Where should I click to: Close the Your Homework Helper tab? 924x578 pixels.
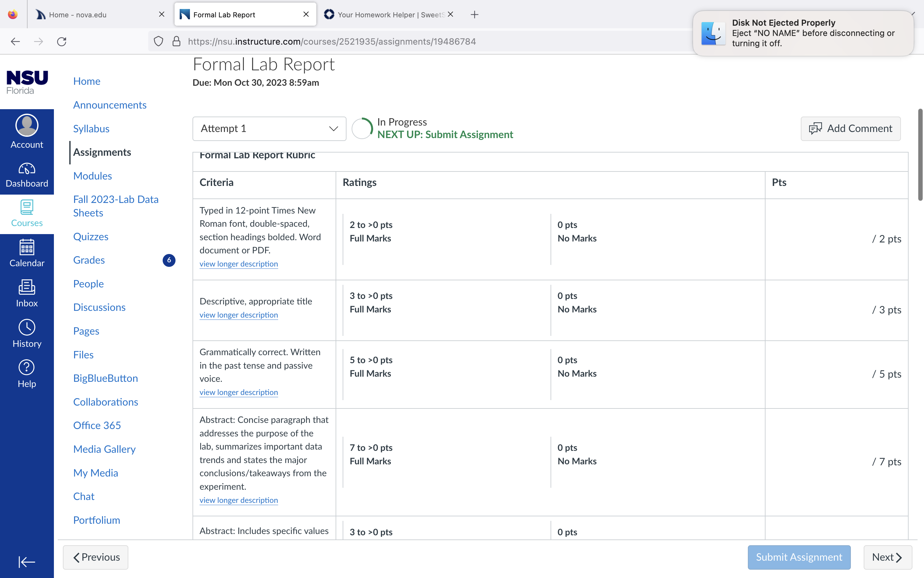[450, 14]
